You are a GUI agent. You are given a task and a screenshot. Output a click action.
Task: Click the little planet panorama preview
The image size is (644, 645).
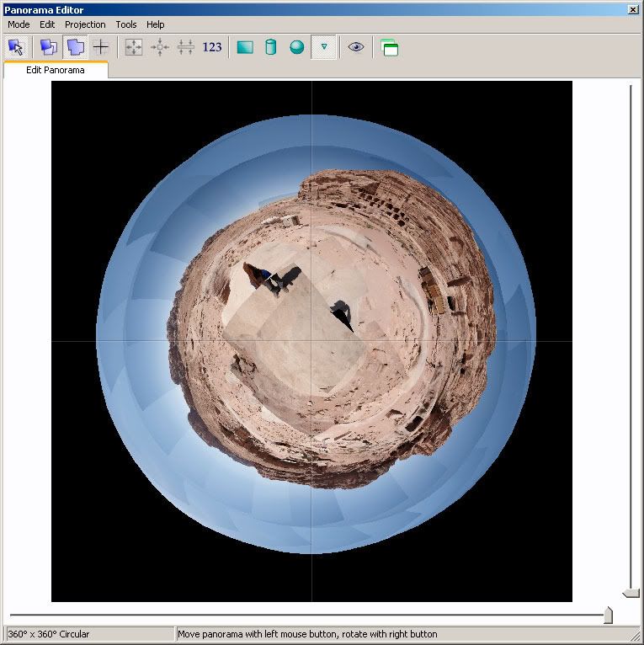click(311, 341)
